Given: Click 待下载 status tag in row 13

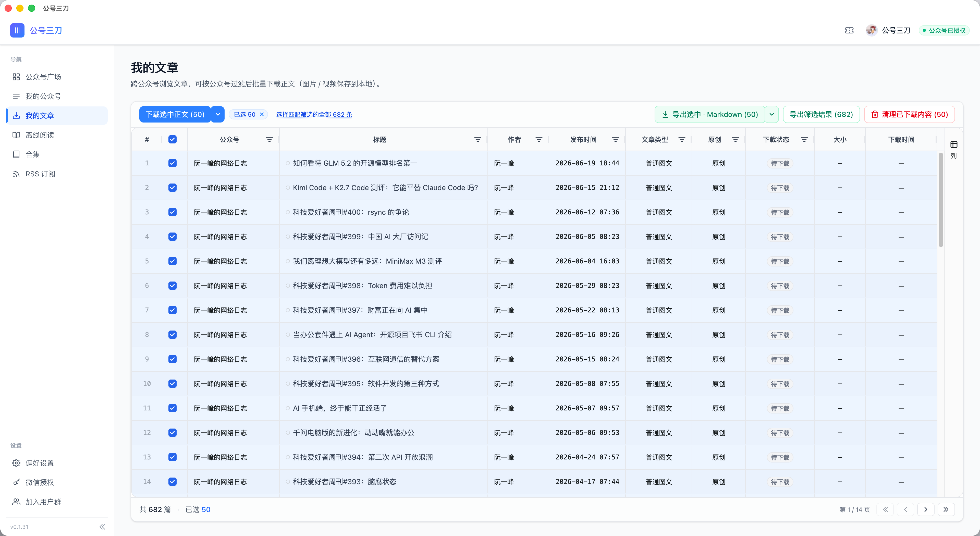Looking at the screenshot, I should (780, 457).
